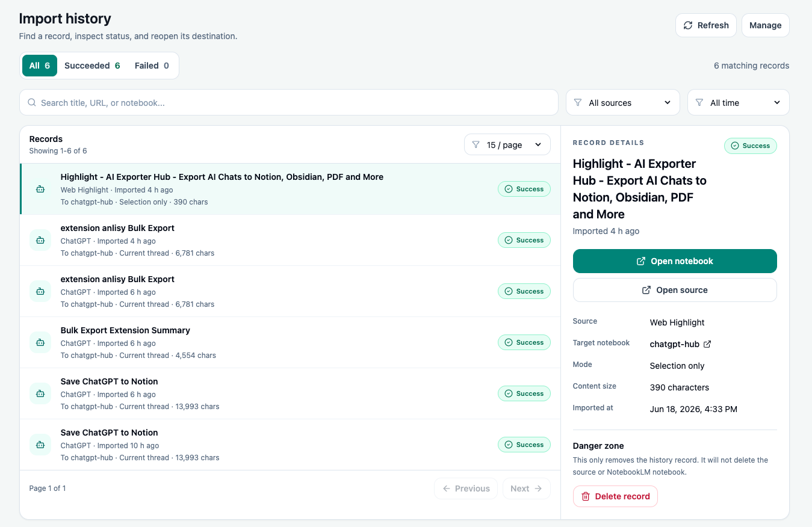Screen dimensions: 812x527
Task: Select Save ChatGPT to Notion title imported 6 h ago
Action: (x=109, y=381)
